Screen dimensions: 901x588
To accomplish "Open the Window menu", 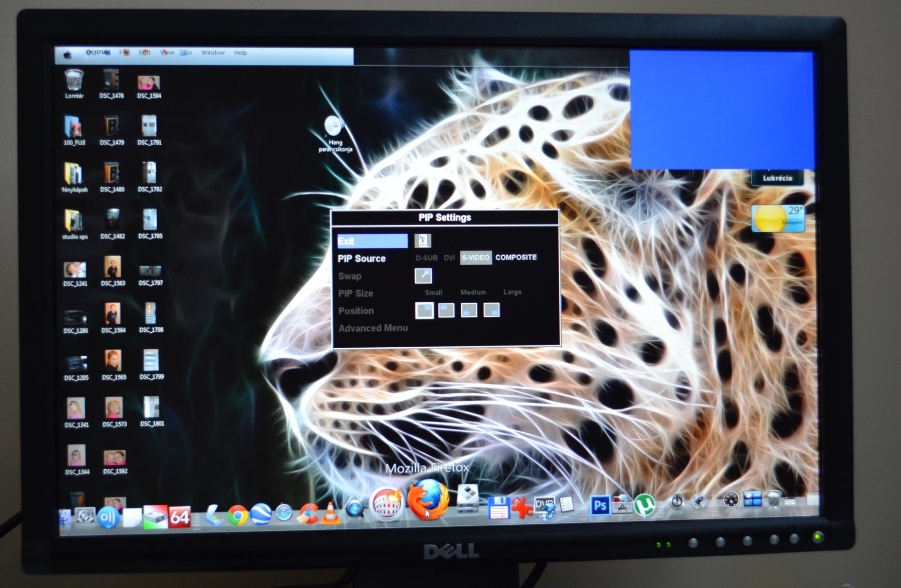I will pyautogui.click(x=213, y=53).
